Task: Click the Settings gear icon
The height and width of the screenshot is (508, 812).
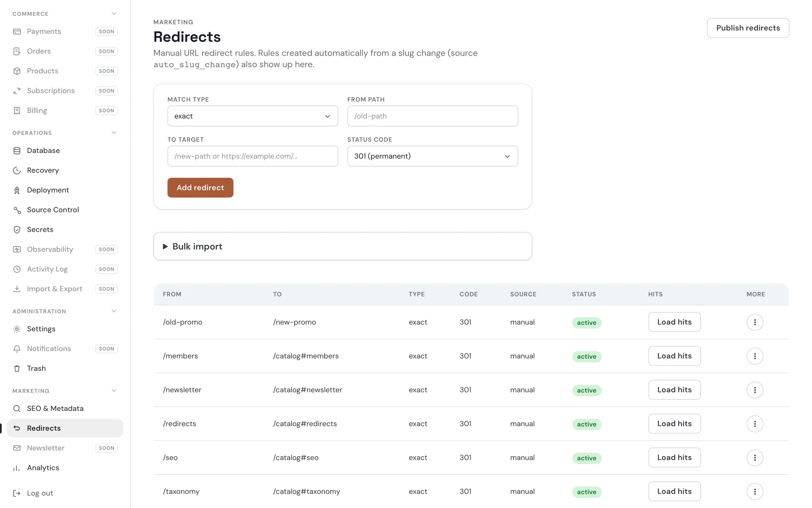Action: (17, 329)
